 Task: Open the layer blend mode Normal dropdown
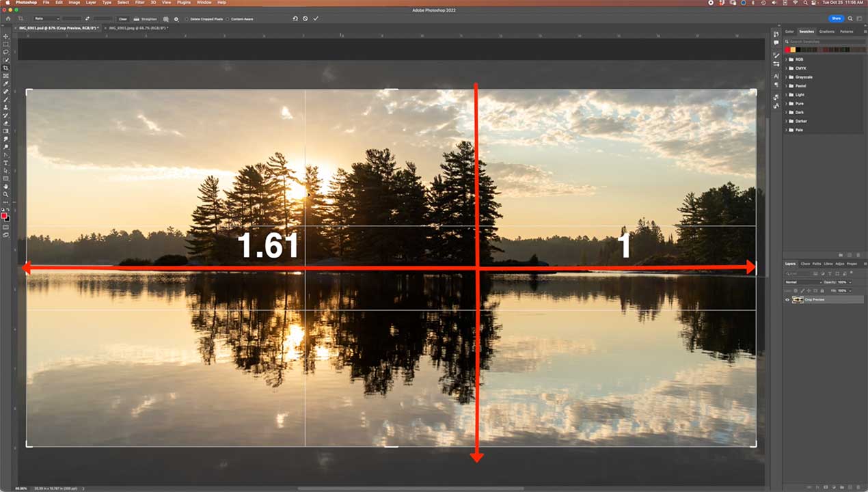click(x=803, y=282)
